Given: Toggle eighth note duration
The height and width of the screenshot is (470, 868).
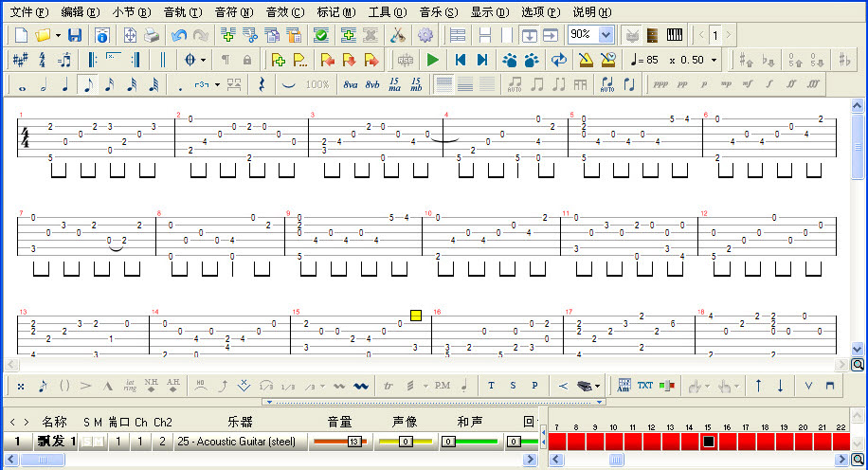Looking at the screenshot, I should pyautogui.click(x=87, y=84).
